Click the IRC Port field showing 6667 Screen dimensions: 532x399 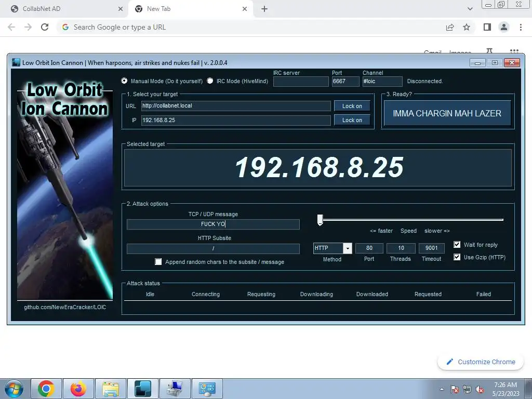[345, 82]
